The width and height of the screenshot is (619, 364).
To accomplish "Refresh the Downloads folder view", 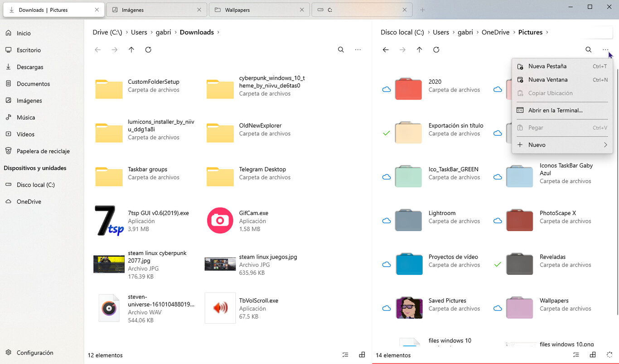I will 148,50.
